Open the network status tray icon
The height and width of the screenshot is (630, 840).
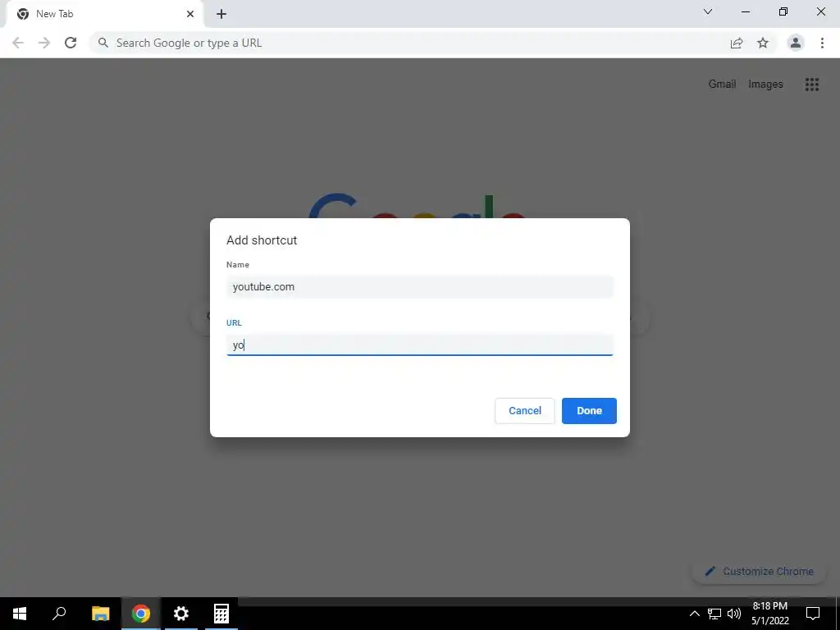[714, 614]
